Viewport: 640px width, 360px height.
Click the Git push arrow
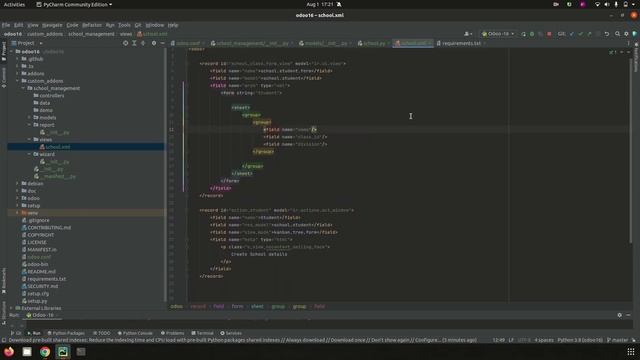pyautogui.click(x=589, y=34)
